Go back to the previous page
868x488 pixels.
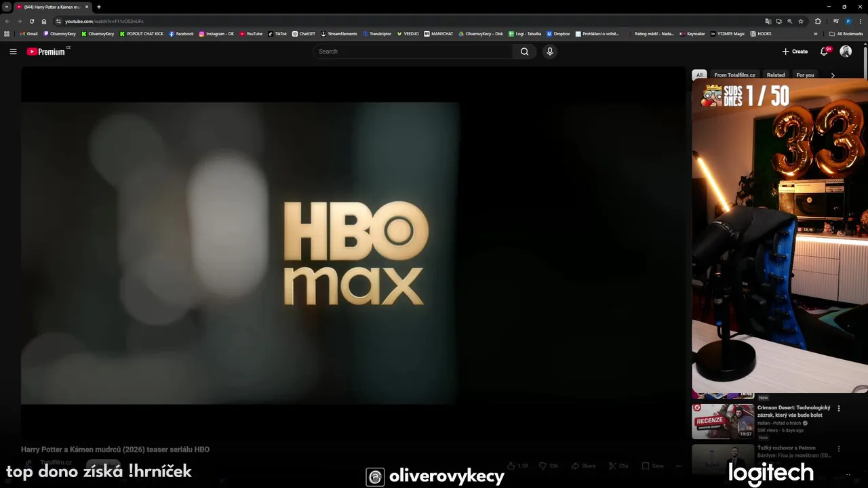(x=7, y=21)
